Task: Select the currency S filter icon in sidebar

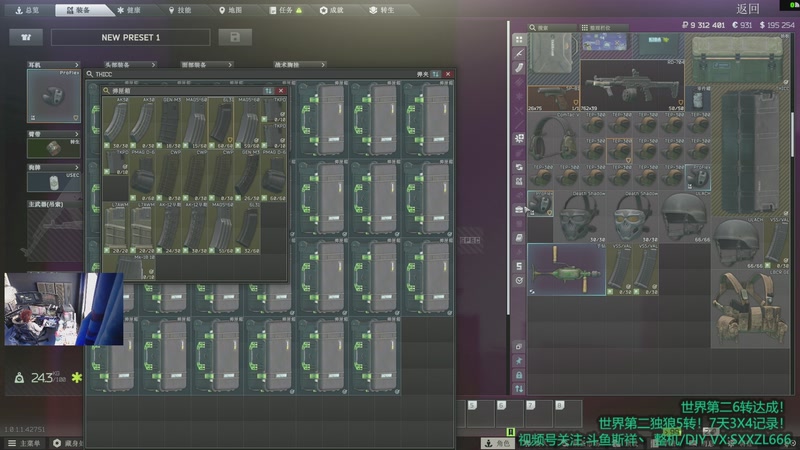Action: coord(519,266)
